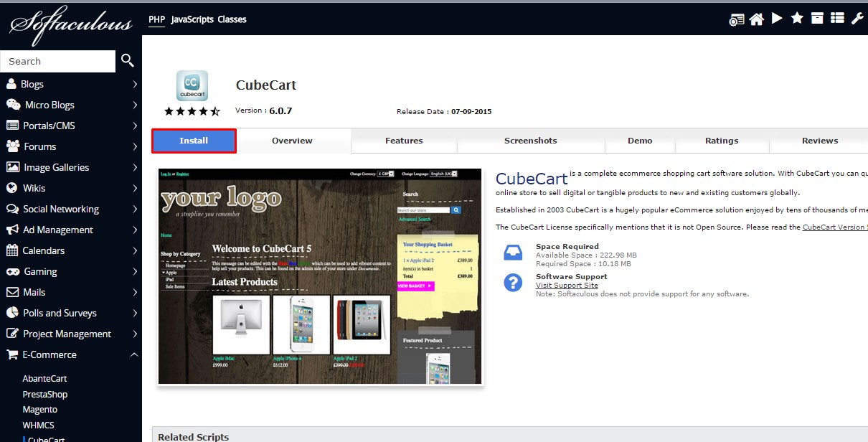
Task: Click the Mails envelope icon
Action: tap(11, 292)
